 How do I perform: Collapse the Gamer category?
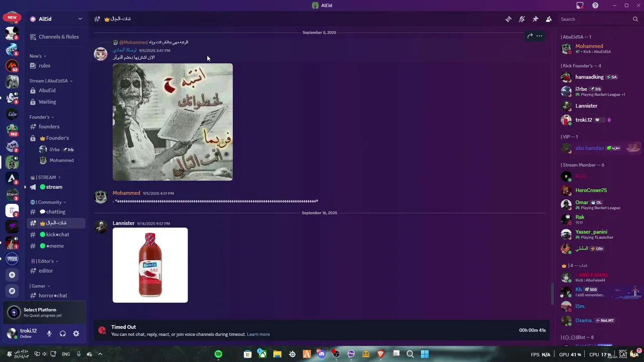click(x=40, y=286)
